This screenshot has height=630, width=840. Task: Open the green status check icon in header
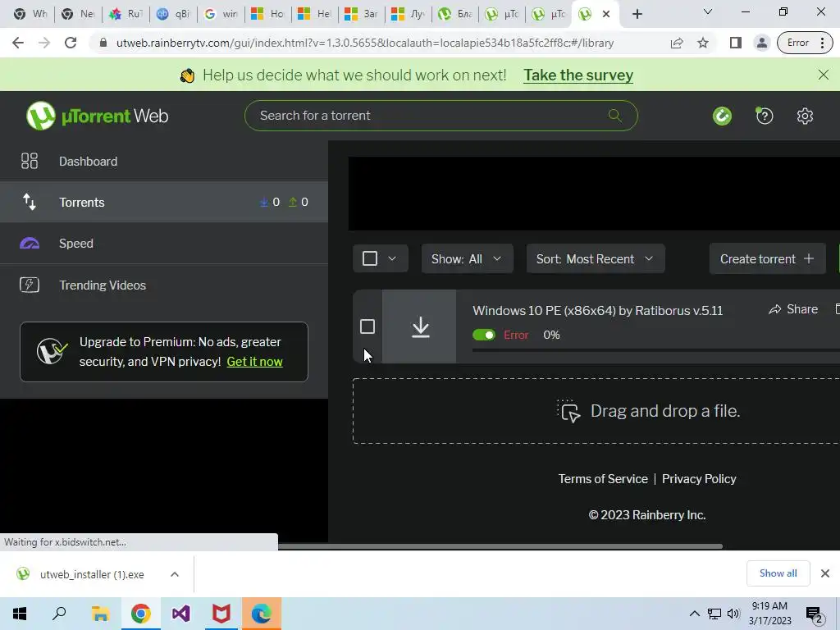click(x=722, y=116)
